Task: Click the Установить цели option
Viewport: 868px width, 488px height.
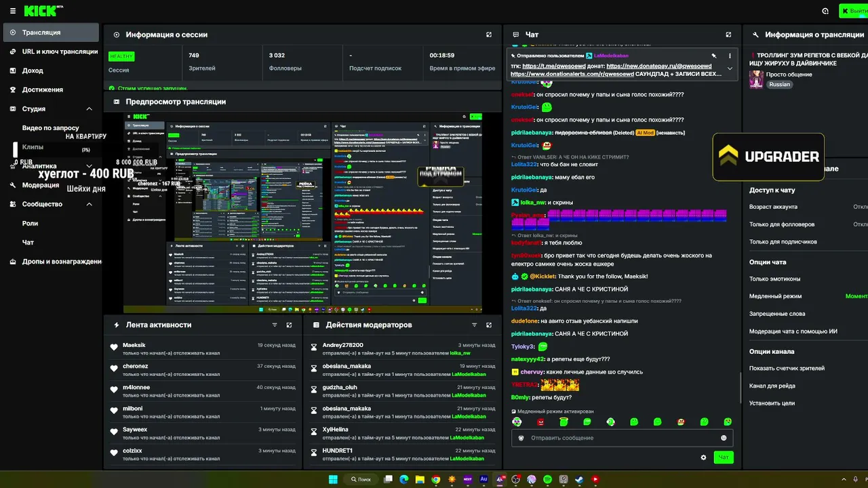Action: point(772,403)
